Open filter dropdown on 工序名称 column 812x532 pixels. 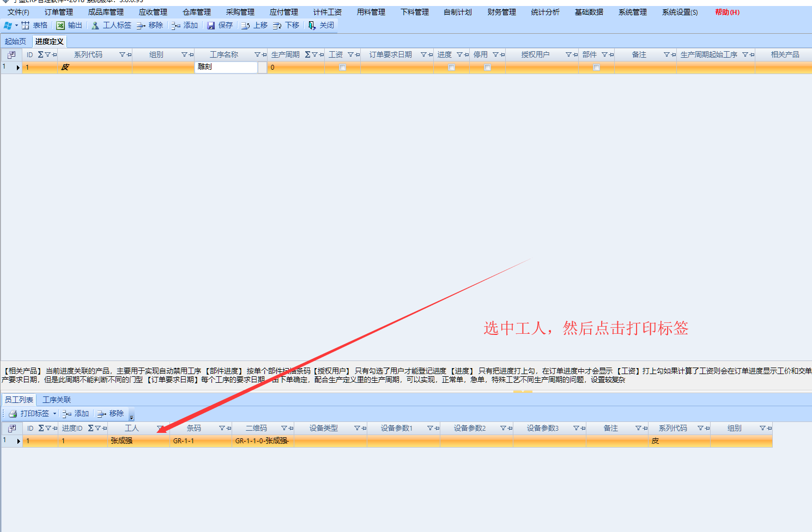[257, 55]
